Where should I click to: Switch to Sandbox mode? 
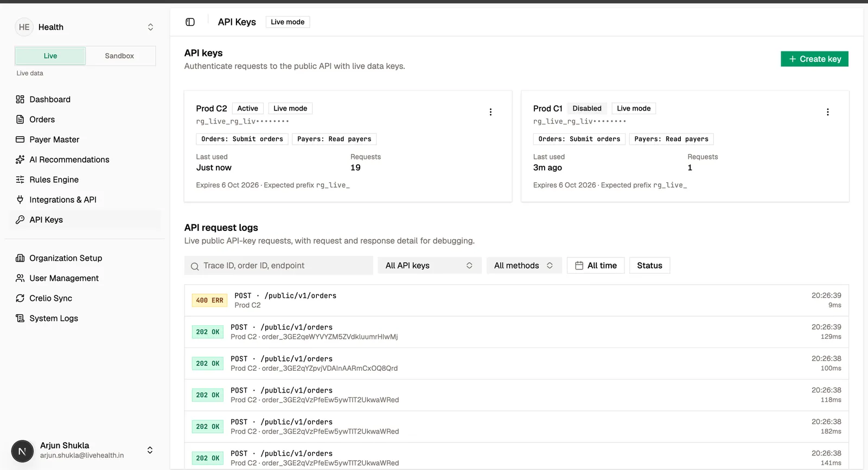(119, 56)
